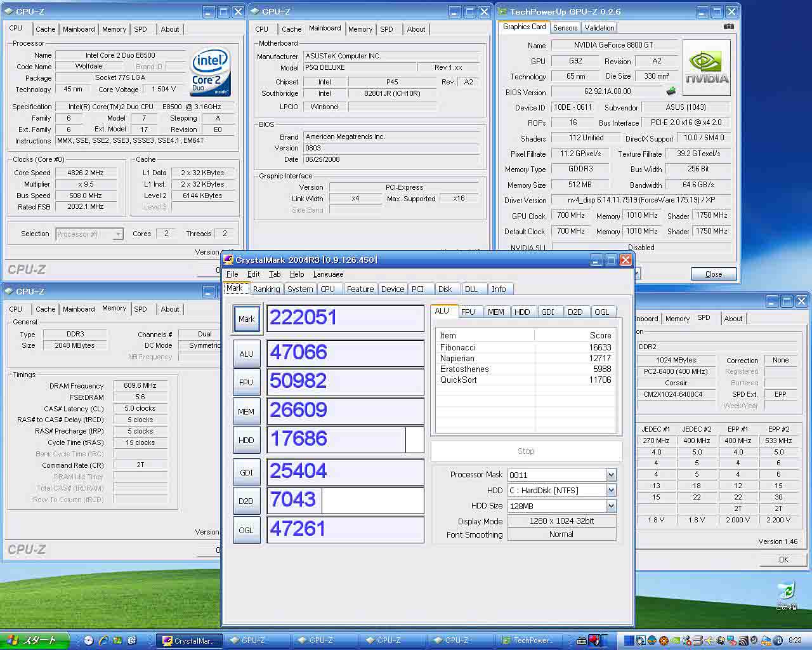Select the FPU score tab

[468, 312]
